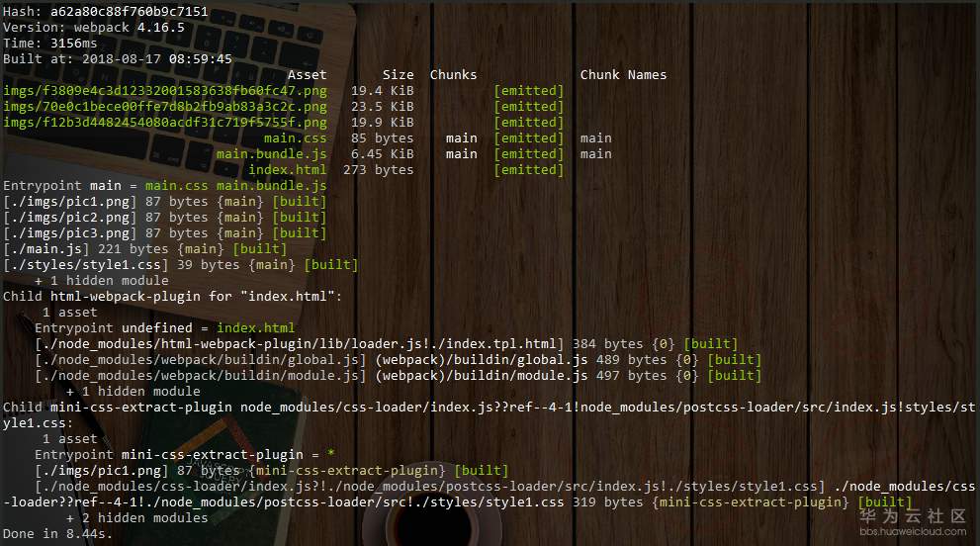Viewport: 980px width, 546px height.
Task: Click the [emitted] tag on index.html row
Action: pyautogui.click(x=529, y=169)
